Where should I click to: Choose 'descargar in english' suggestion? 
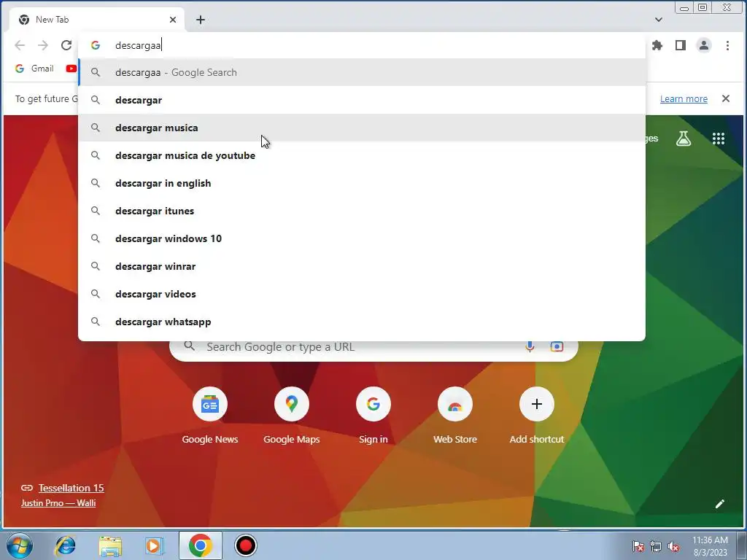coord(362,183)
